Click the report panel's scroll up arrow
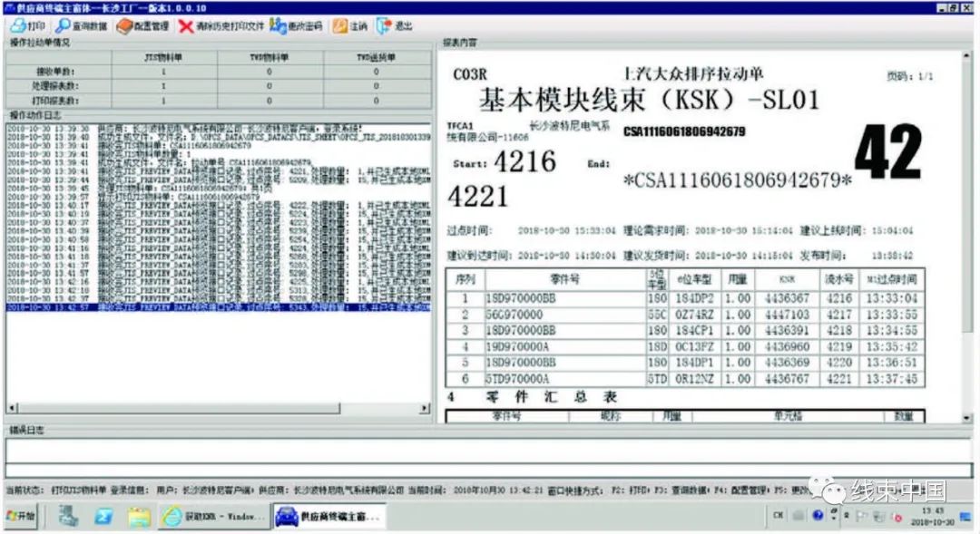This screenshot has height=534, width=980. coord(967,57)
